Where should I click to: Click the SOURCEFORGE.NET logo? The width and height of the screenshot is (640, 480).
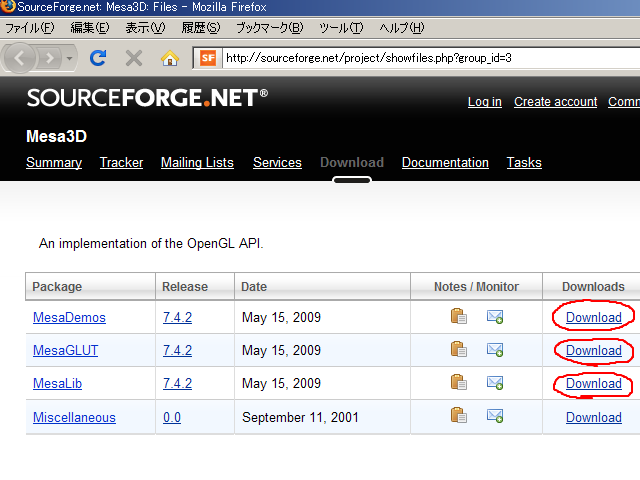coord(147,98)
